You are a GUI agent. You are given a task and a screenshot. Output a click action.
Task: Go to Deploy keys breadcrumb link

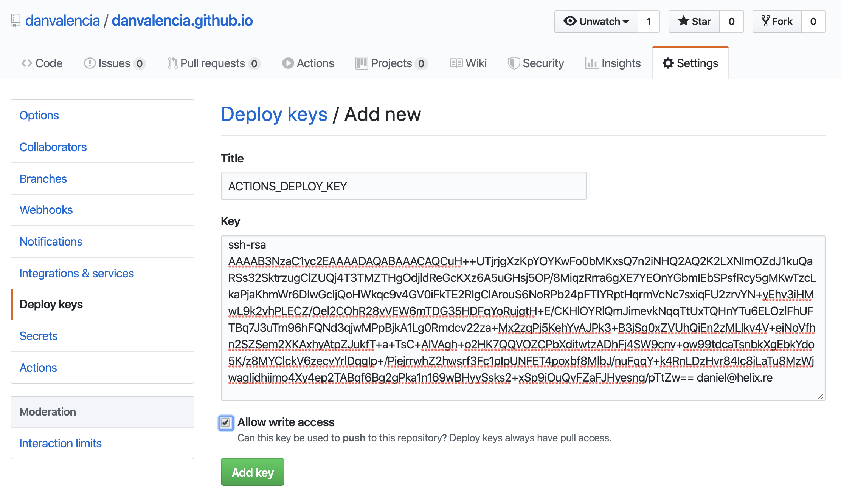tap(274, 114)
